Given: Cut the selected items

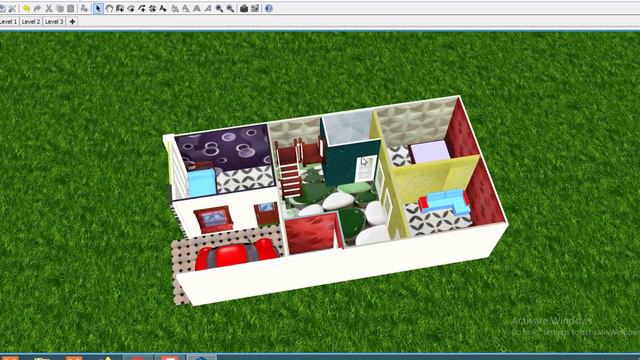Looking at the screenshot, I should coord(49,8).
